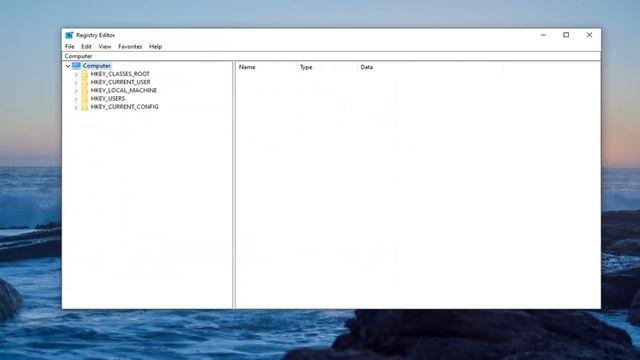The height and width of the screenshot is (360, 640).
Task: Minimize the Registry Editor window
Action: coord(543,35)
